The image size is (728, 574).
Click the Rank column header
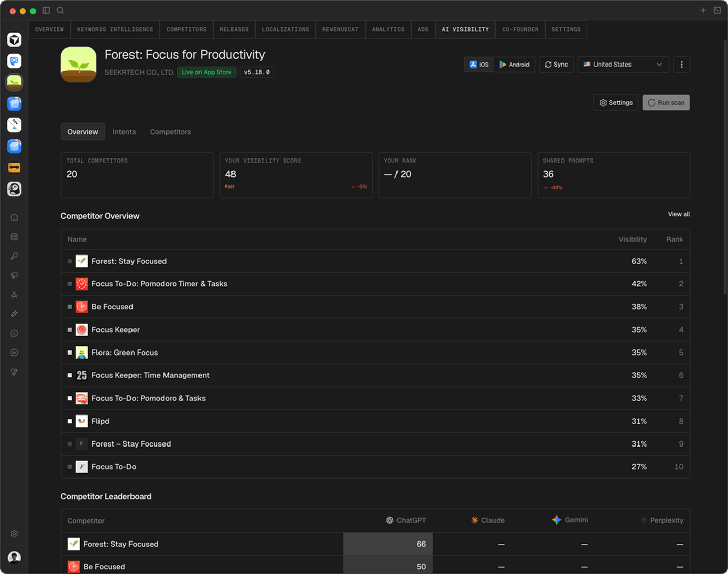(675, 239)
